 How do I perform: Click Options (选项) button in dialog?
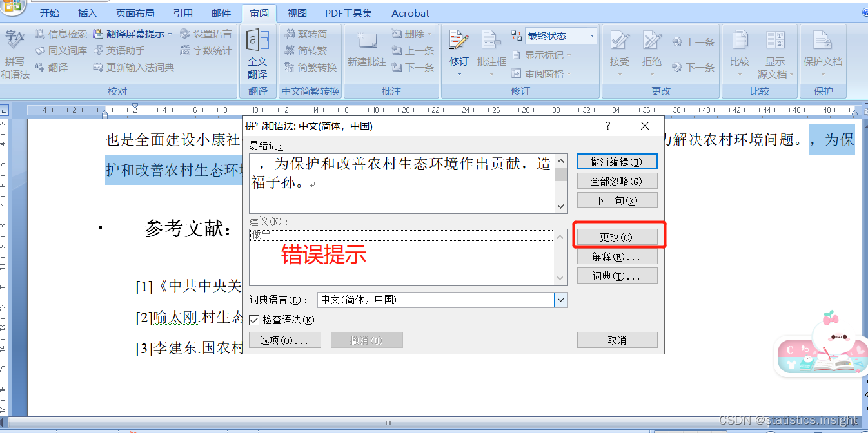(x=284, y=340)
